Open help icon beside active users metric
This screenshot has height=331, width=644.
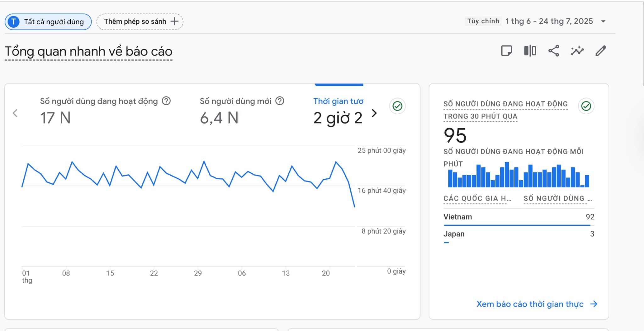pyautogui.click(x=166, y=101)
